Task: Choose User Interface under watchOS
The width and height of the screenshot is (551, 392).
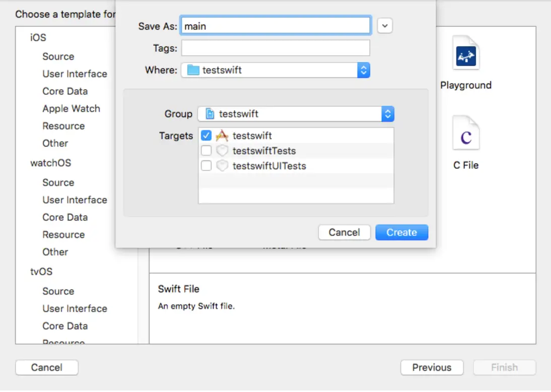Action: point(75,200)
